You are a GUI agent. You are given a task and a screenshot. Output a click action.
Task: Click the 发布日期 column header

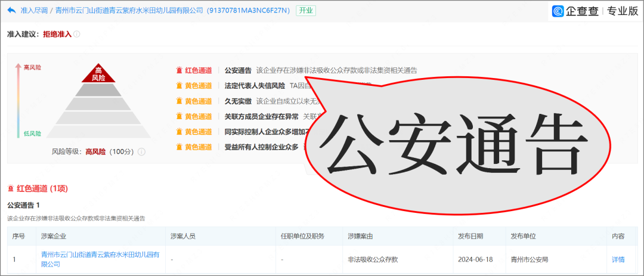click(x=470, y=236)
